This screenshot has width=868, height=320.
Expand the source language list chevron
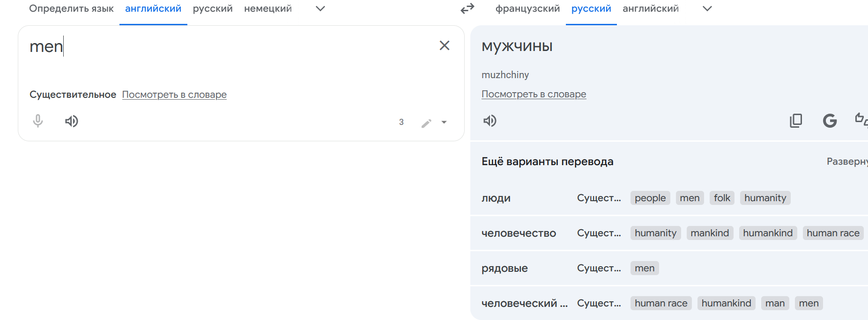[x=320, y=8]
